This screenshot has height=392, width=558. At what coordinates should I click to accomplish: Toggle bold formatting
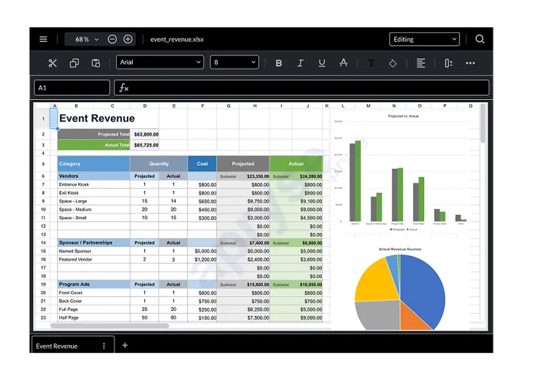[278, 63]
